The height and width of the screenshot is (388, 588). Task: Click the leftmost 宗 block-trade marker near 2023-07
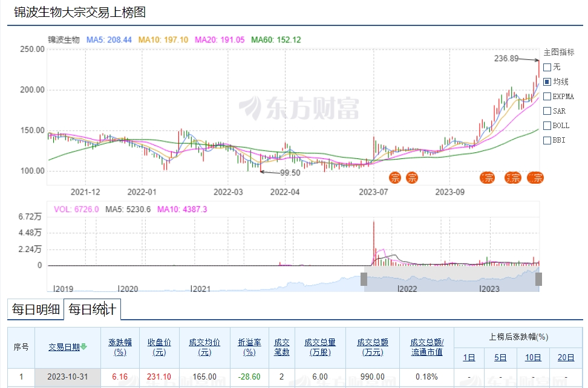395,178
